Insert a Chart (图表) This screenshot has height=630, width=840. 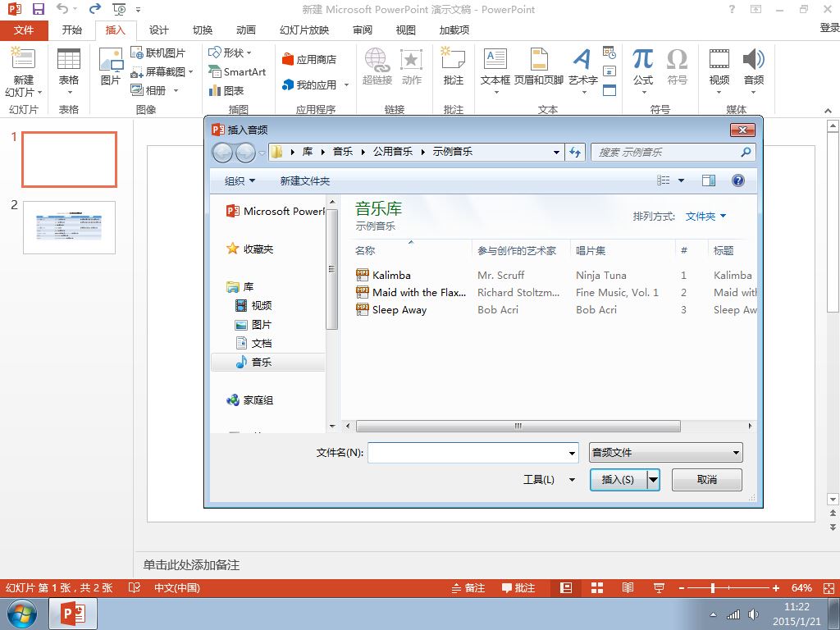point(226,90)
